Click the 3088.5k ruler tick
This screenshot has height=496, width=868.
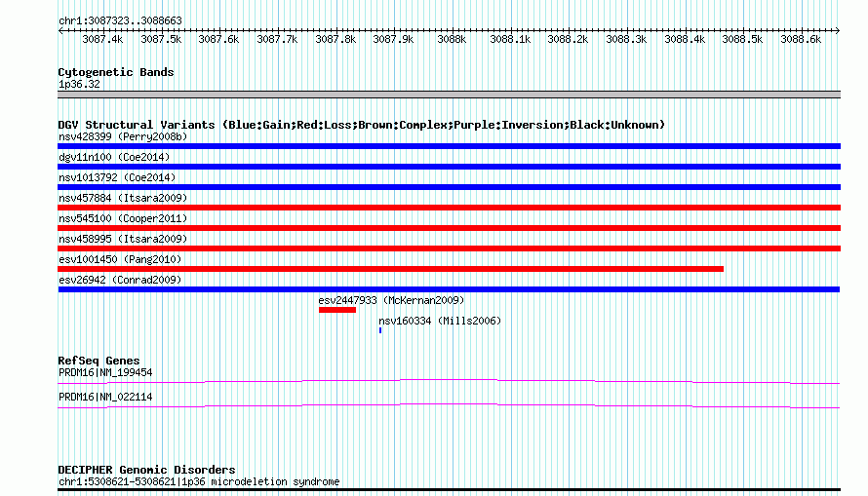[x=743, y=39]
